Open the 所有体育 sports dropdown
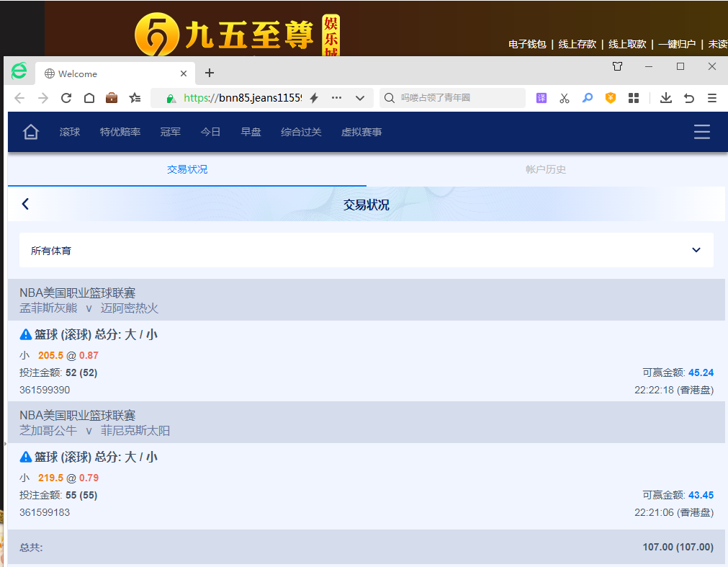This screenshot has width=728, height=567. coord(367,250)
